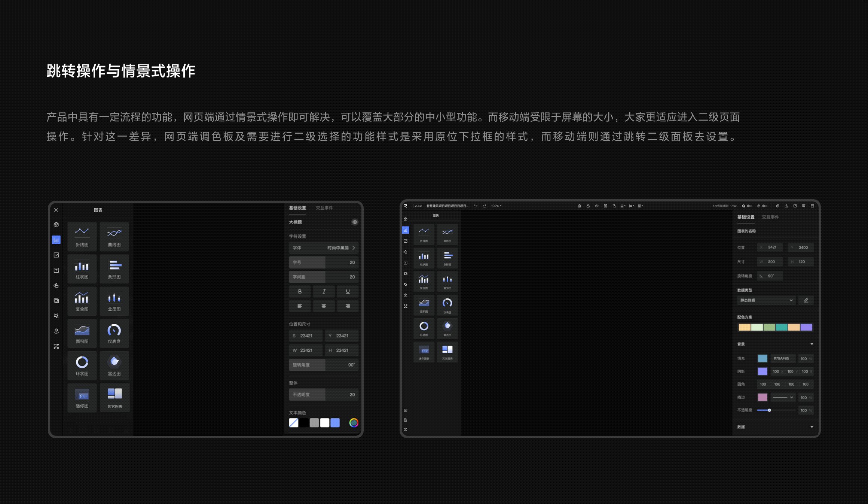This screenshot has height=504, width=868.
Task: Select 条形图 chart in tablet mockup
Action: 114,269
